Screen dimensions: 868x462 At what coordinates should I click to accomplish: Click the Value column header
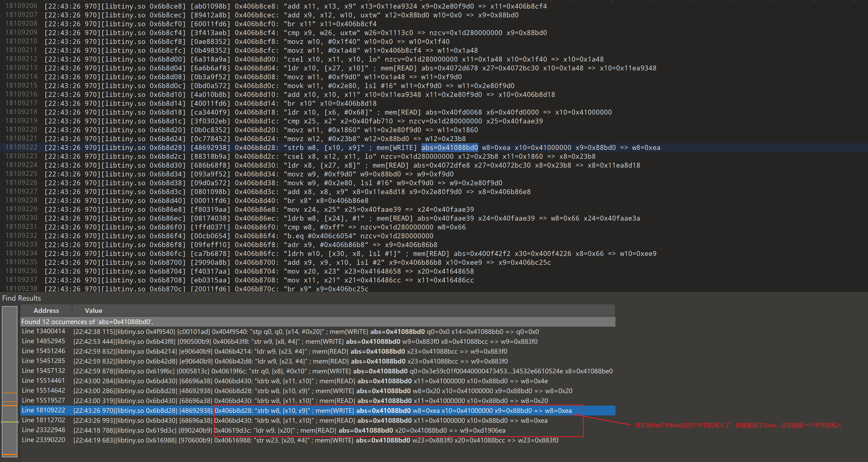pyautogui.click(x=93, y=311)
